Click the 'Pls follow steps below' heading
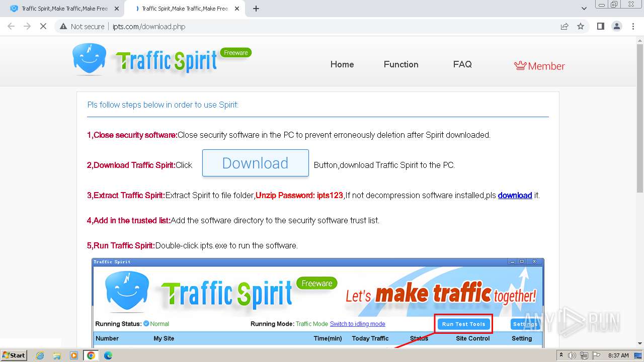Screen dimensions: 644x362 pos(163,105)
